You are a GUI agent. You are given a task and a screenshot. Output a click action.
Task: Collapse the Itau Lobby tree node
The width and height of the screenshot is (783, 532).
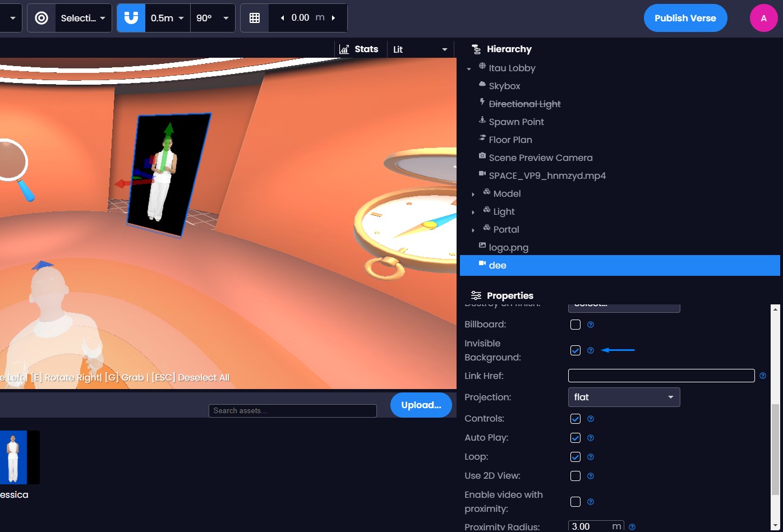469,68
